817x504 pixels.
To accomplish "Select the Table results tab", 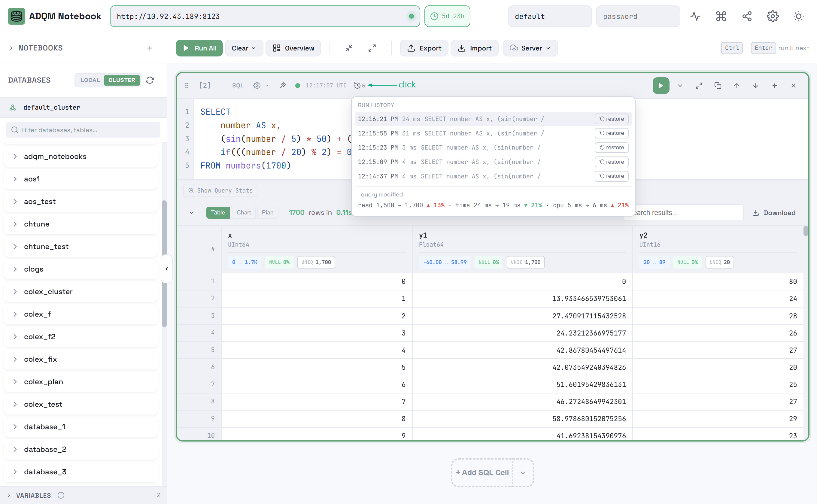I will tap(218, 212).
